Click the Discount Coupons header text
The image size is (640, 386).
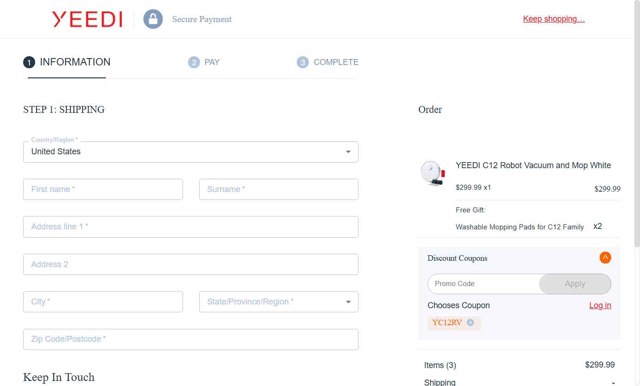[457, 258]
